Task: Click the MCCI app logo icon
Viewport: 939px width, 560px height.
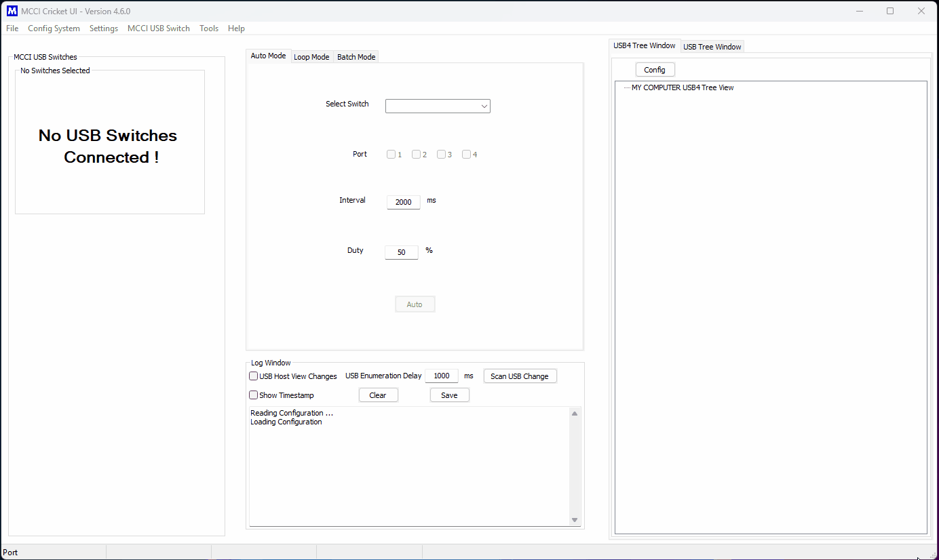Action: (12, 11)
